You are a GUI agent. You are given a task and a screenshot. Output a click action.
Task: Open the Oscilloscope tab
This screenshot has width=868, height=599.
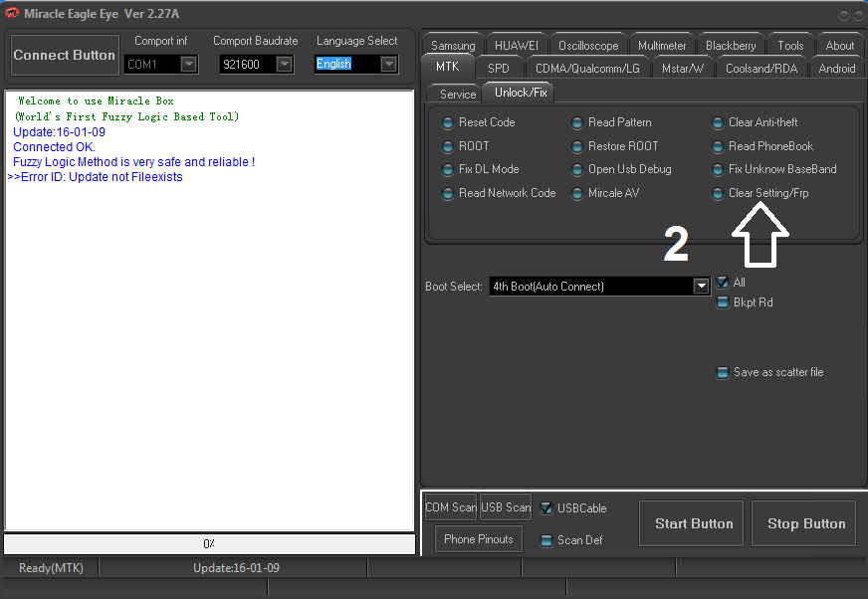588,46
